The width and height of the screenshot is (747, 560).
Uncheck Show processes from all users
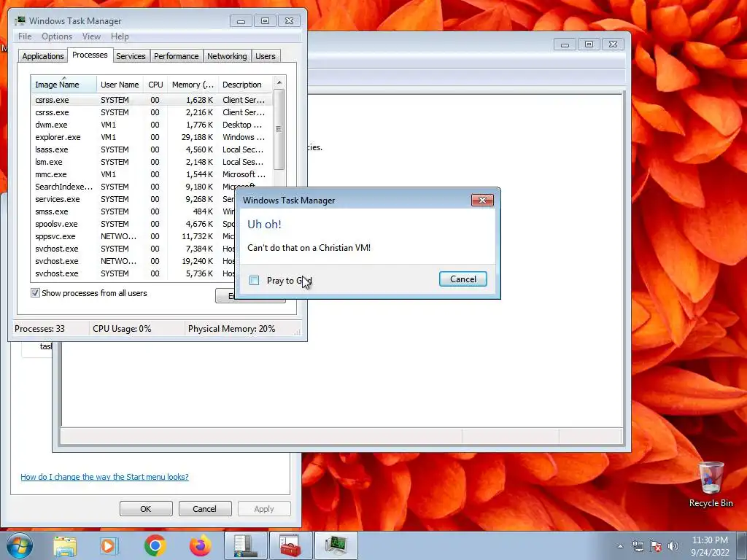pyautogui.click(x=35, y=293)
